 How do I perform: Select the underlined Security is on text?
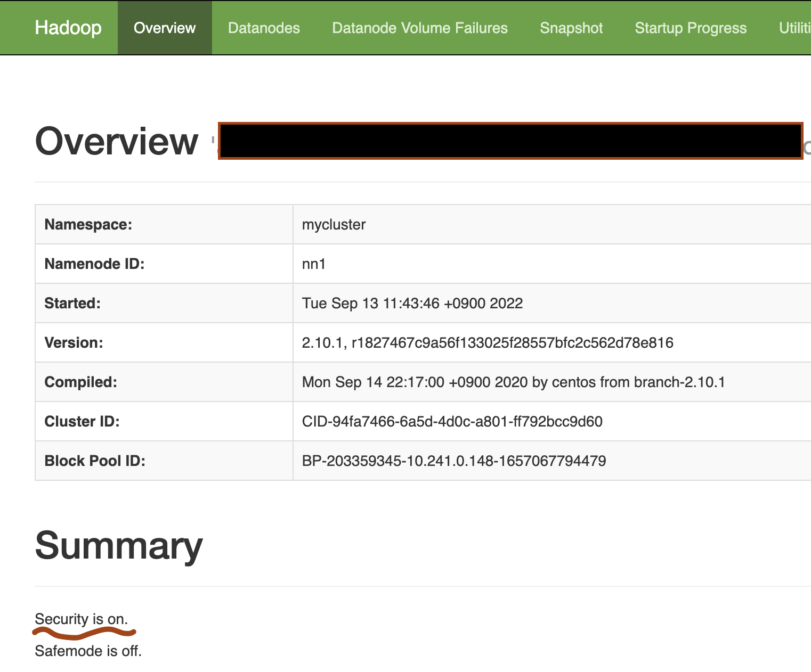click(80, 619)
